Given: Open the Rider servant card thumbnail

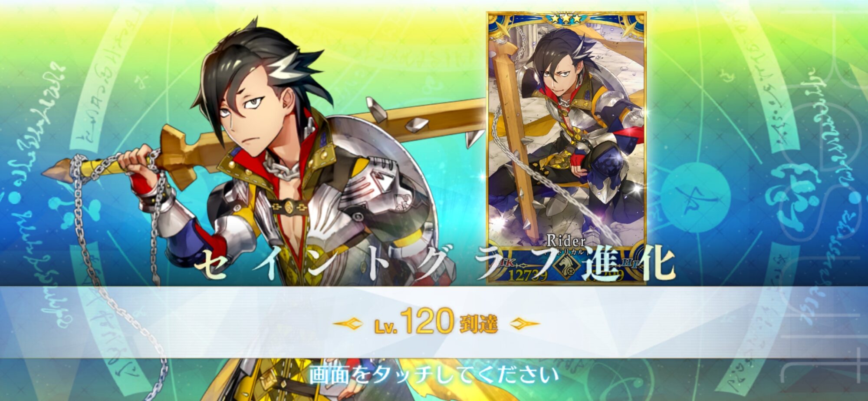Looking at the screenshot, I should click(567, 148).
